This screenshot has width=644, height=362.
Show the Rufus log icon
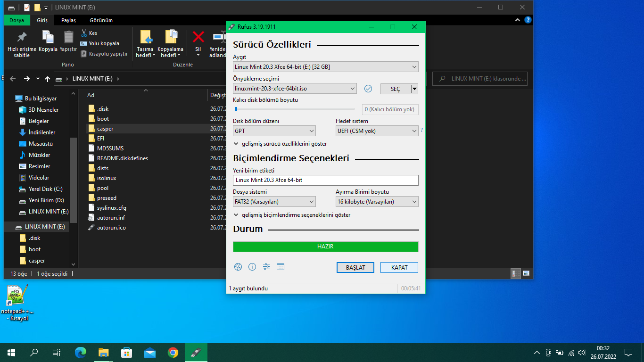pyautogui.click(x=281, y=267)
